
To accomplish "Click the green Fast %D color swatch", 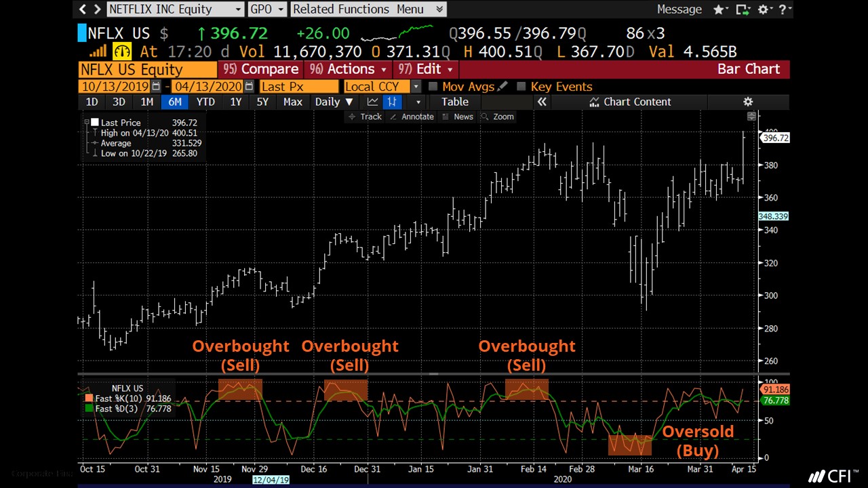I will coord(89,409).
